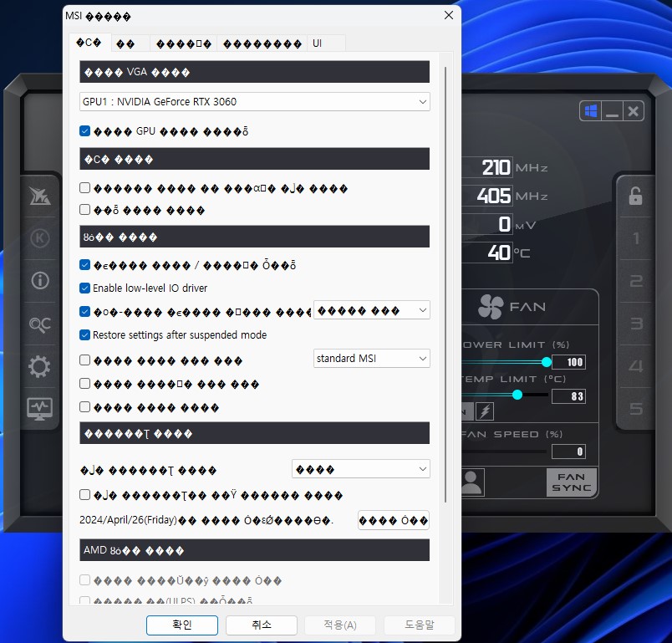Tick the checkbox just above the 2024/April/26 line
Image resolution: width=672 pixels, height=643 pixels.
pyautogui.click(x=85, y=495)
